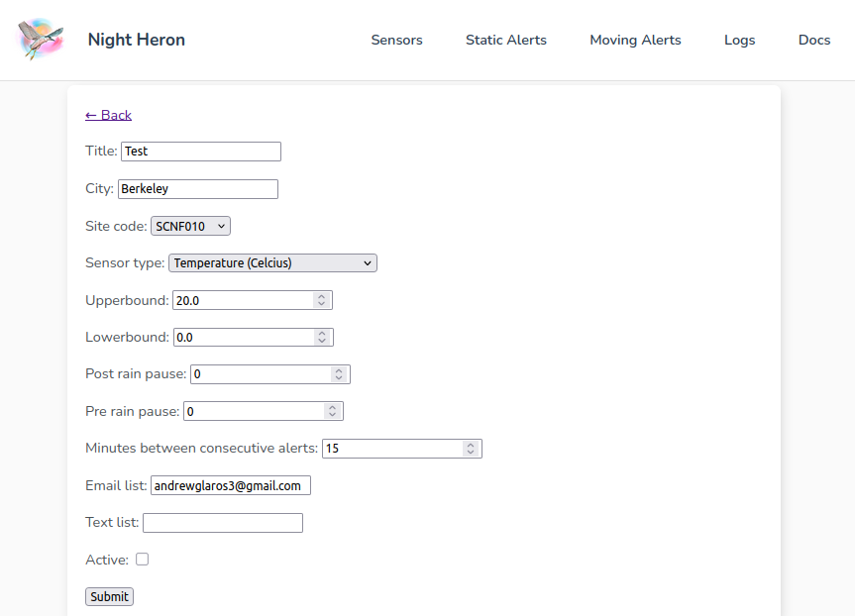Image resolution: width=855 pixels, height=616 pixels.
Task: Click the Upperbound spinner arrows
Action: (x=321, y=300)
